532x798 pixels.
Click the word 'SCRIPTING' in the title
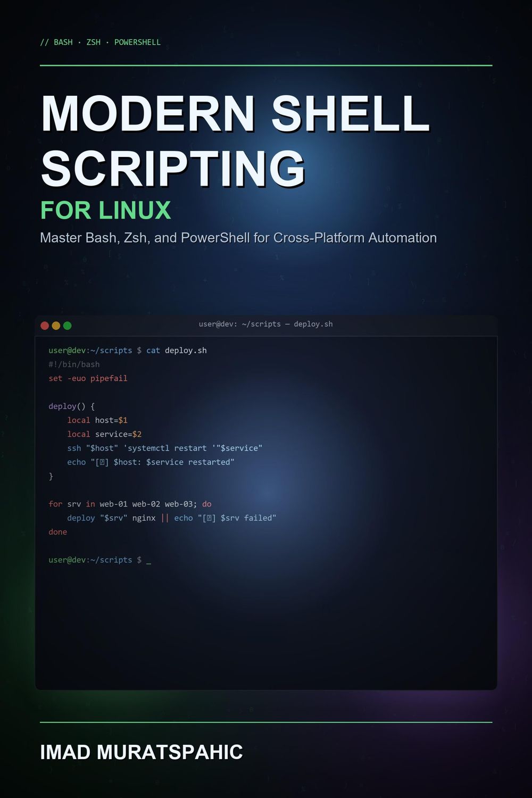coord(173,168)
